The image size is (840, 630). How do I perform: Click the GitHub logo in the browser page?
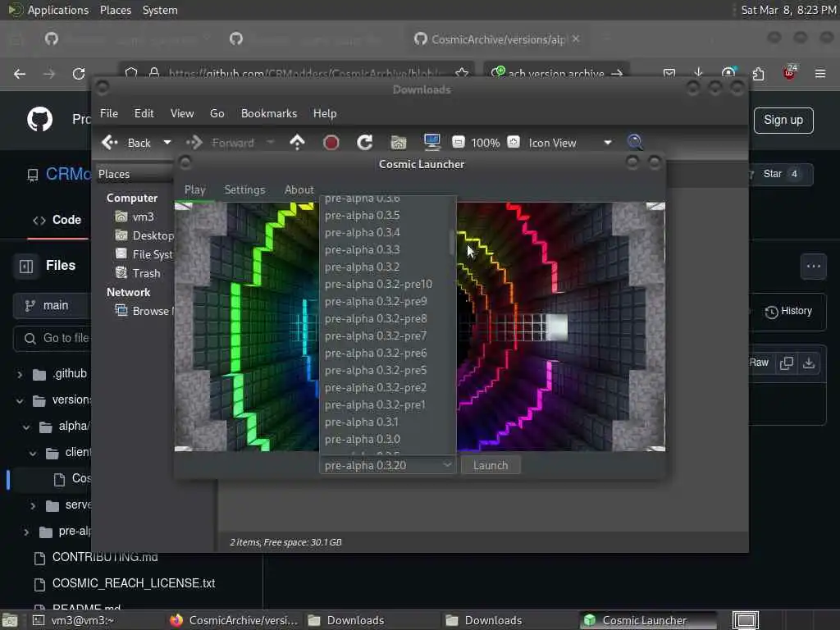[39, 119]
